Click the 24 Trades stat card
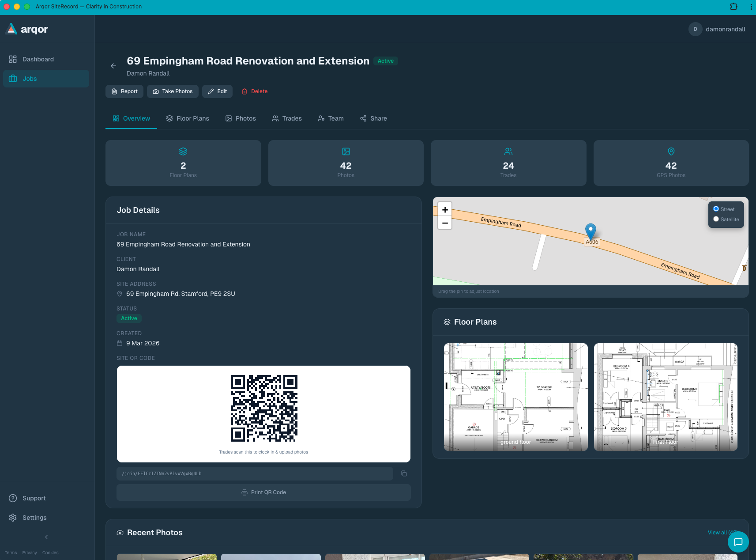This screenshot has width=756, height=560. point(508,163)
